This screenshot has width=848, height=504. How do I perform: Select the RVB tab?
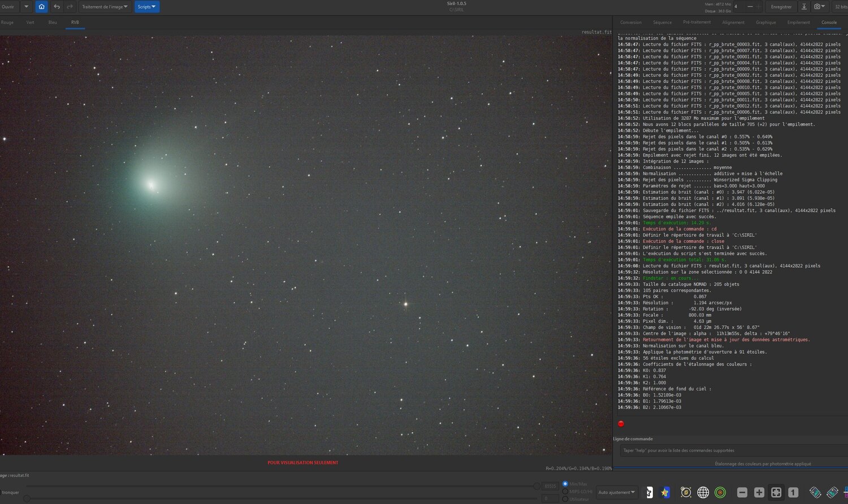(75, 23)
